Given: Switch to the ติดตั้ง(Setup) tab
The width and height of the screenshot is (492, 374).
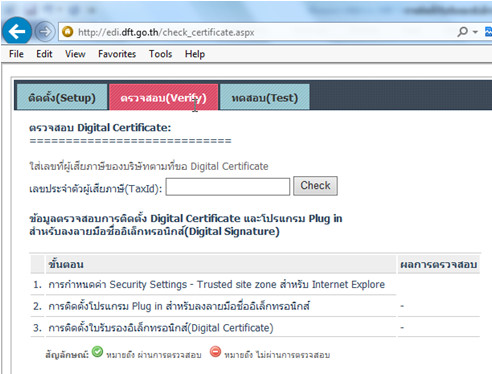Looking at the screenshot, I should 62,97.
